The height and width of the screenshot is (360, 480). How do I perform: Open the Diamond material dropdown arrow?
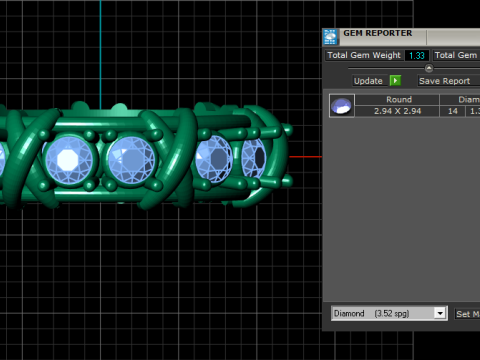click(440, 313)
